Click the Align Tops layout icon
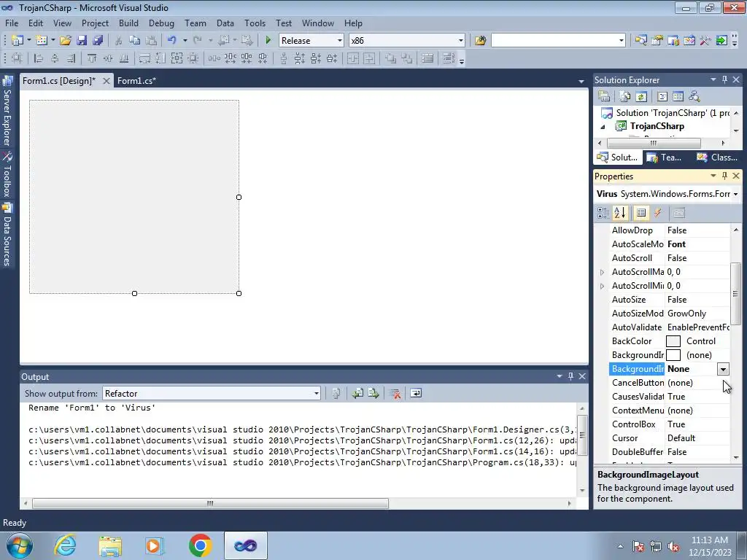The height and width of the screenshot is (560, 747). pos(92,58)
